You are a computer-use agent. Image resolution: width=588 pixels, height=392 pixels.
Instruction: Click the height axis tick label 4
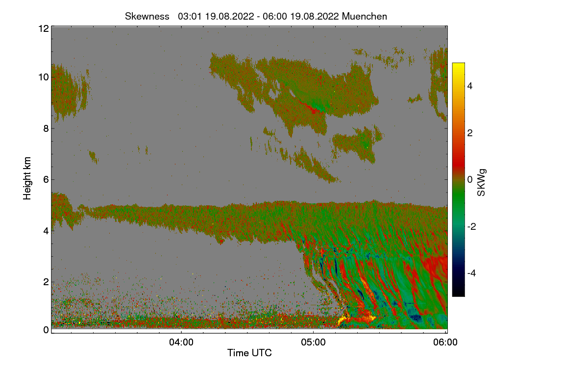46,230
